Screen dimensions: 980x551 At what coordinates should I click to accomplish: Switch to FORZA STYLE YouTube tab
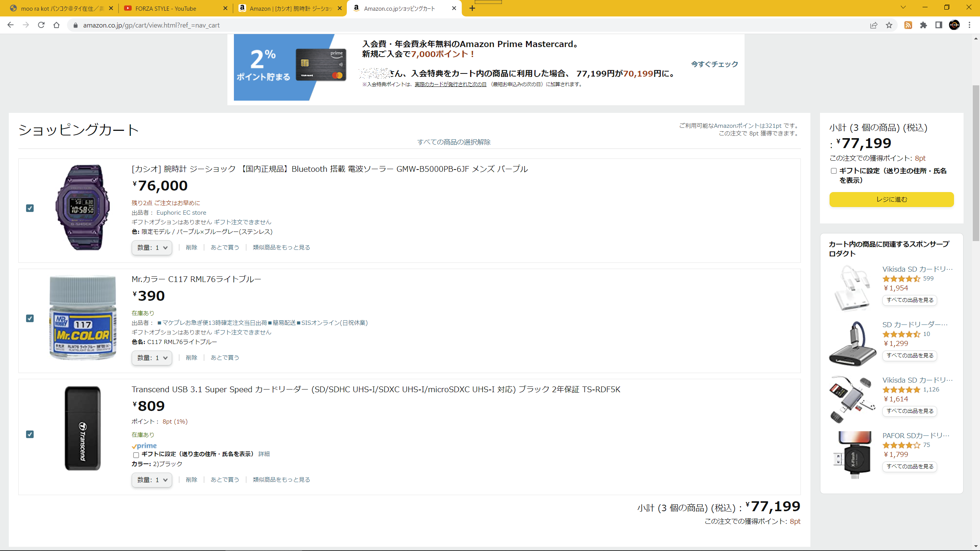click(x=176, y=8)
